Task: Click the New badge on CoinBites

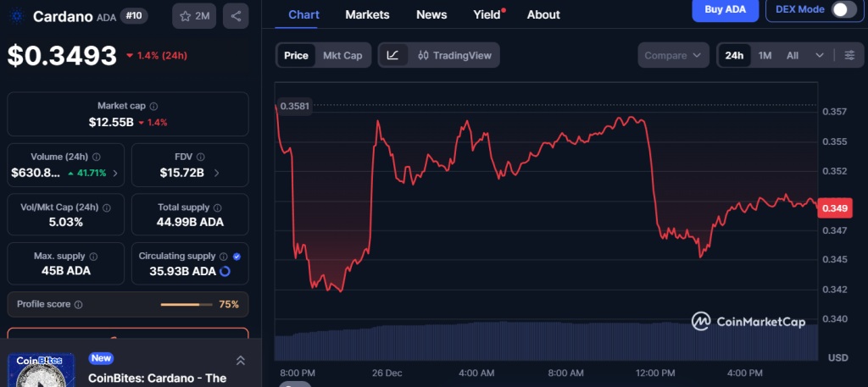Action: coord(102,358)
